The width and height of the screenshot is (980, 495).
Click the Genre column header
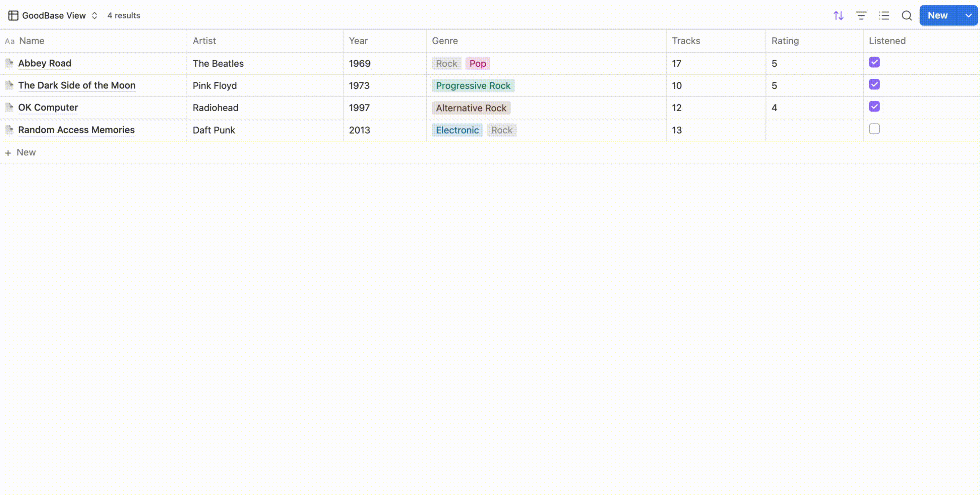[546, 41]
